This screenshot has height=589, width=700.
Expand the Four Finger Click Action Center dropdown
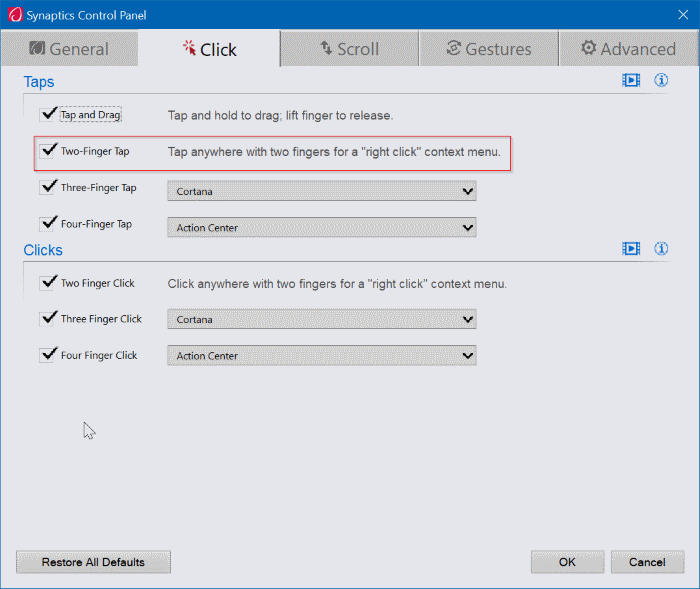pos(322,355)
